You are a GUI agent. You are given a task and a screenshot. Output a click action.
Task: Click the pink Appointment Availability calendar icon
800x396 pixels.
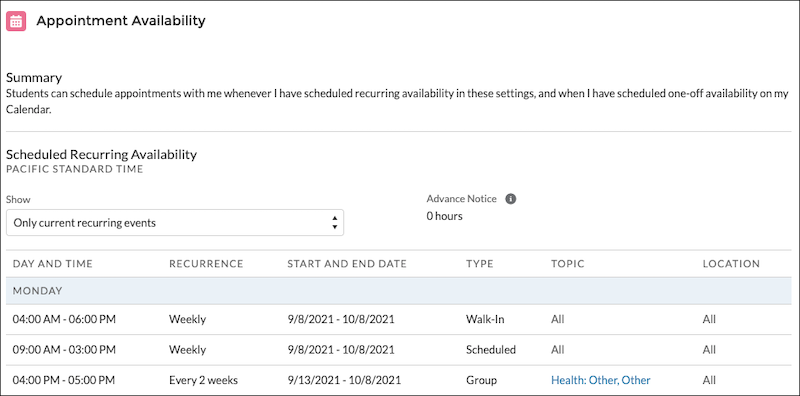(x=16, y=21)
